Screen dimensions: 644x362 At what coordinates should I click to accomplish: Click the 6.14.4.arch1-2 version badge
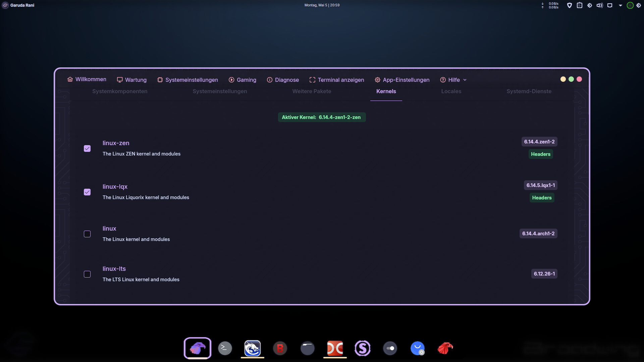pos(538,234)
